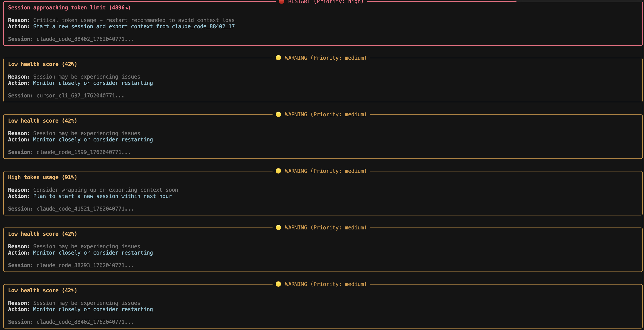Click session id claude_code_41521_1762040771
Viewport: 644px width, 330px height.
85,209
